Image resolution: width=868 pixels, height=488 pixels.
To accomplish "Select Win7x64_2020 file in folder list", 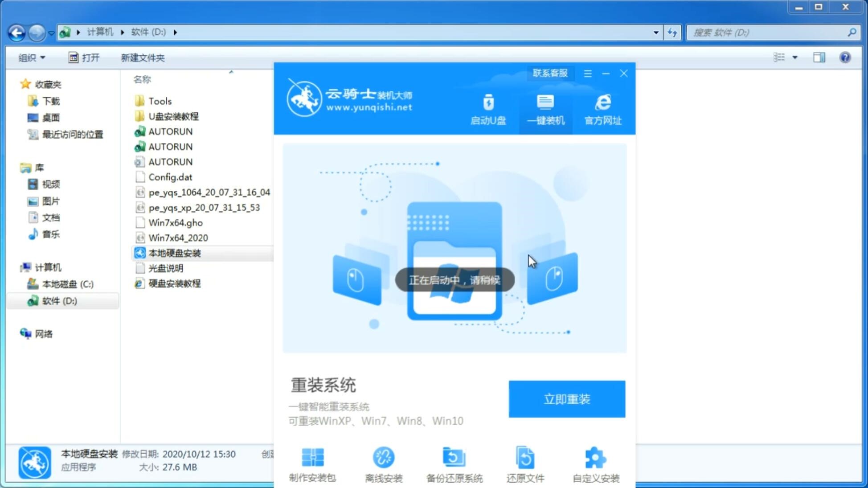I will click(x=178, y=238).
